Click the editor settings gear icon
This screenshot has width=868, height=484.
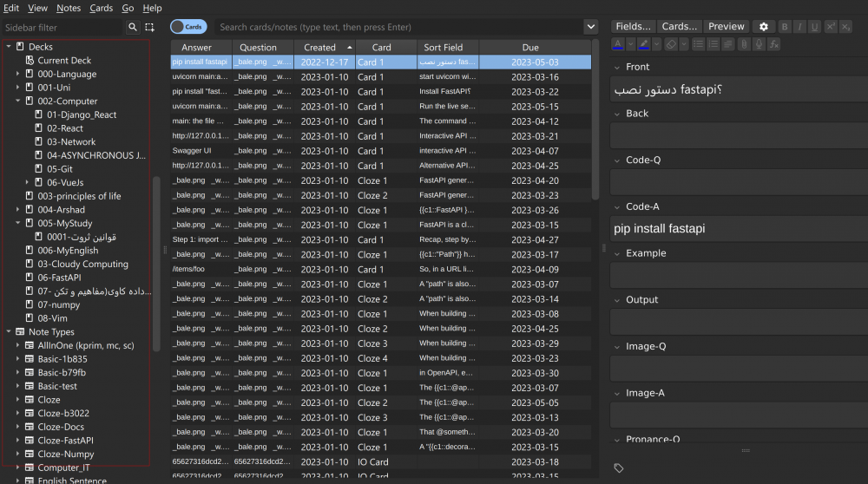pos(764,27)
